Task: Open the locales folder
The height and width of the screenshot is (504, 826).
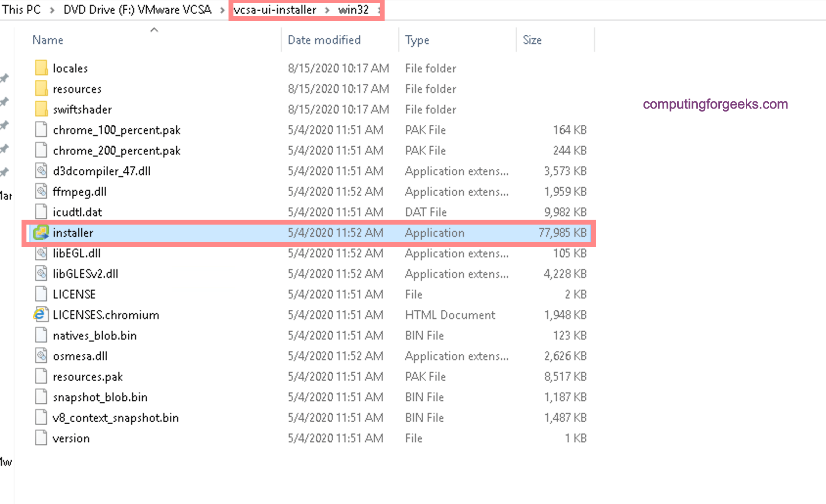Action: (70, 68)
